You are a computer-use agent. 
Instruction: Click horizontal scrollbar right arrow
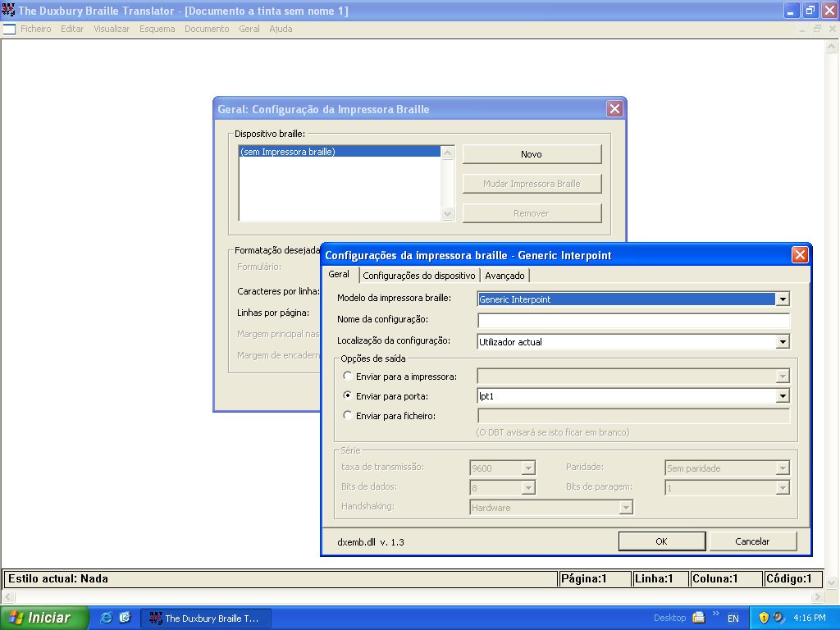coord(817,596)
